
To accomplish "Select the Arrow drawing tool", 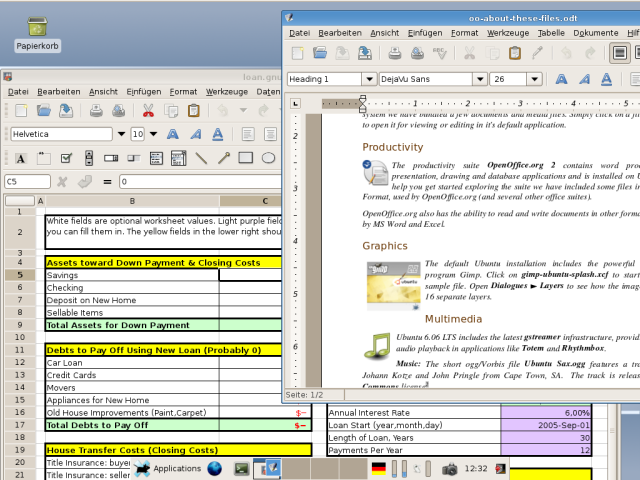I will coord(224,158).
